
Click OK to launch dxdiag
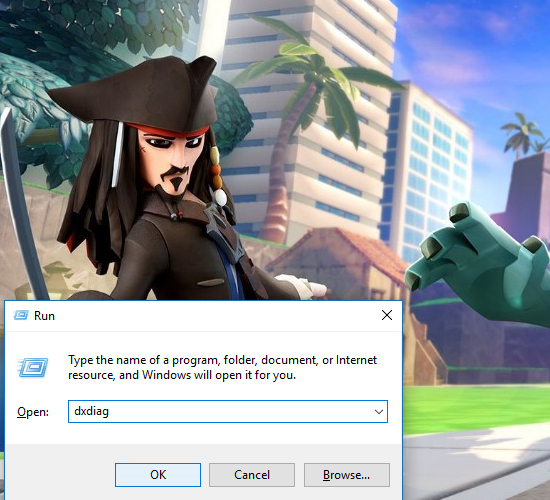(158, 475)
